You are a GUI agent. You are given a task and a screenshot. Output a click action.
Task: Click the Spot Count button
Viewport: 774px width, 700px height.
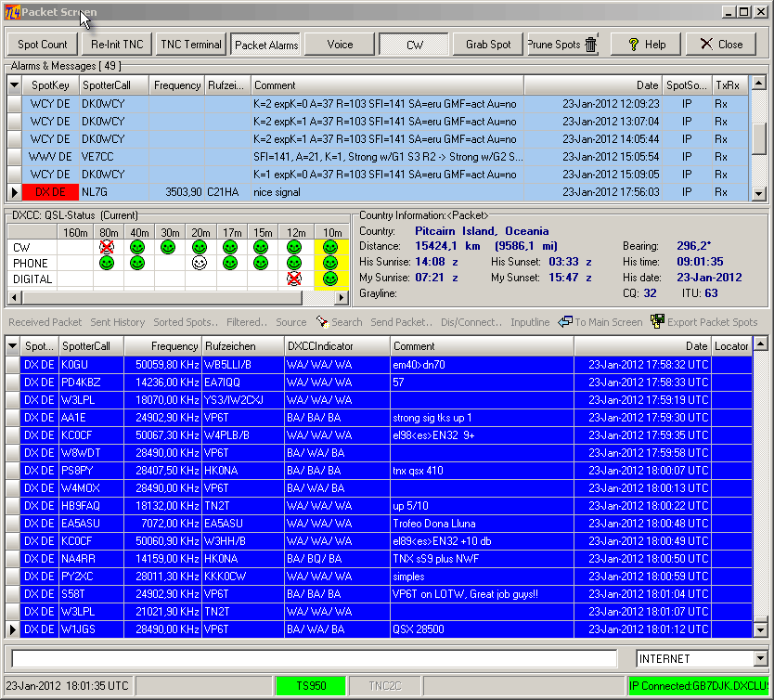(x=43, y=44)
